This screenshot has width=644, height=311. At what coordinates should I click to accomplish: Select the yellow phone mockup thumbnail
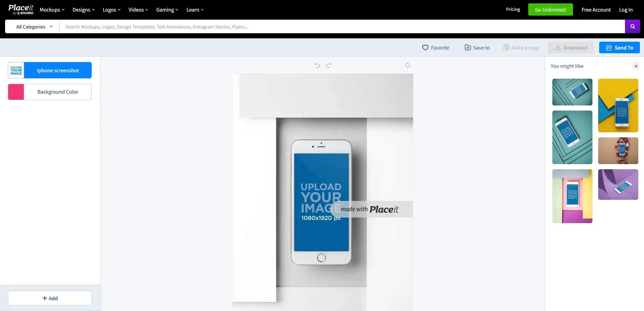[618, 105]
